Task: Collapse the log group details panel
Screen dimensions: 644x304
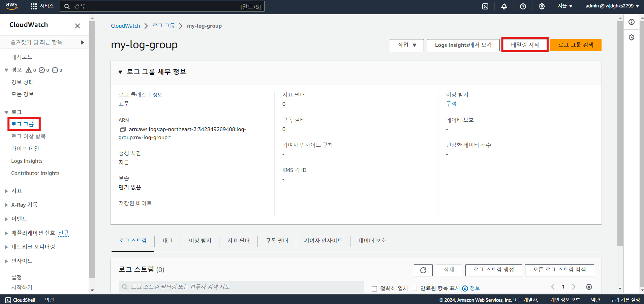Action: pos(120,72)
